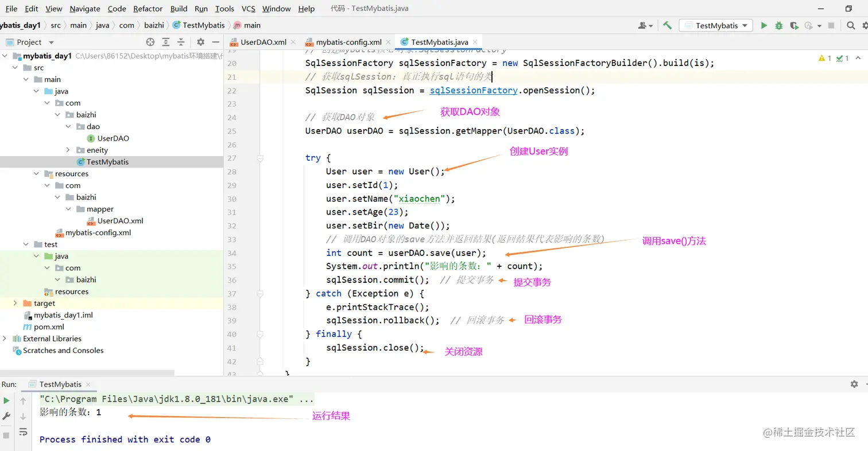The image size is (868, 451).
Task: Click the profiler run icon in the toolbar
Action: click(x=808, y=25)
